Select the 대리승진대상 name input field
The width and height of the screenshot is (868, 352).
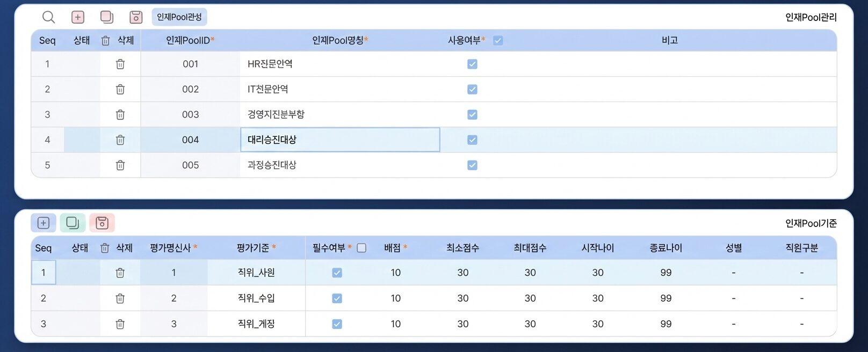[x=340, y=140]
